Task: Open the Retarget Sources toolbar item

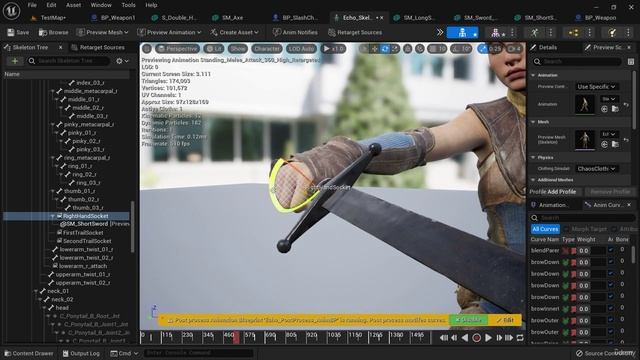Action: 355,32
